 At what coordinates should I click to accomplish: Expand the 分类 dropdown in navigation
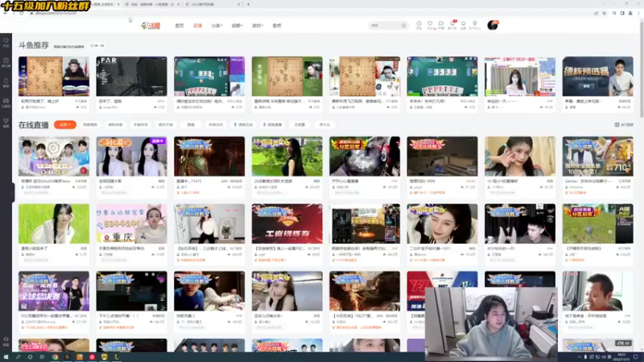217,26
